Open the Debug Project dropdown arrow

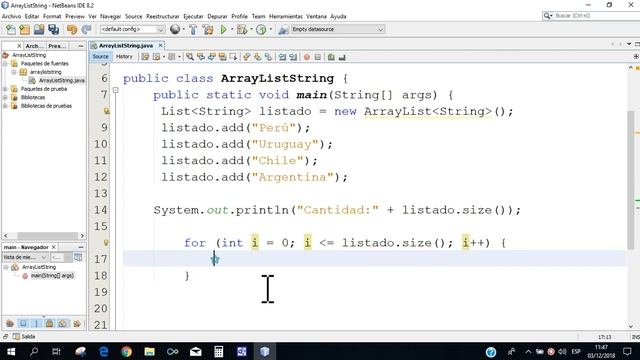[251, 29]
